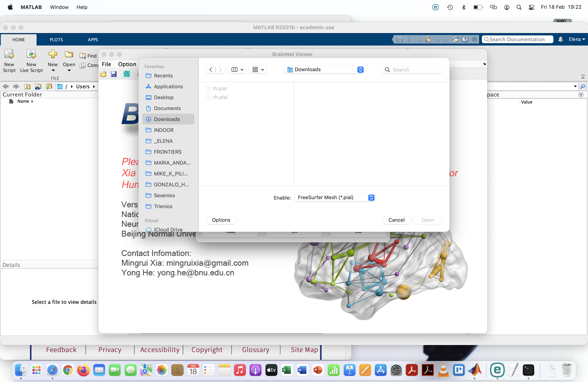This screenshot has width=588, height=382.
Task: Click the Options button in dialog
Action: [x=221, y=220]
